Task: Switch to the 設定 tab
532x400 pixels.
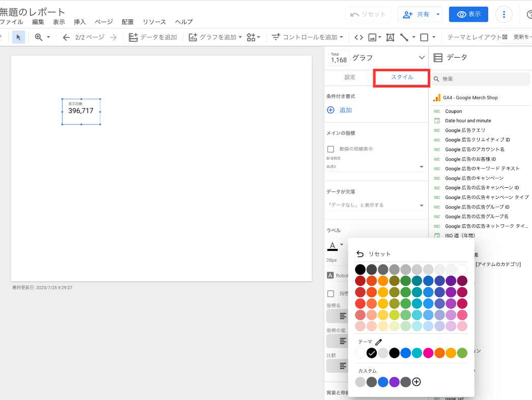Action: pos(350,77)
